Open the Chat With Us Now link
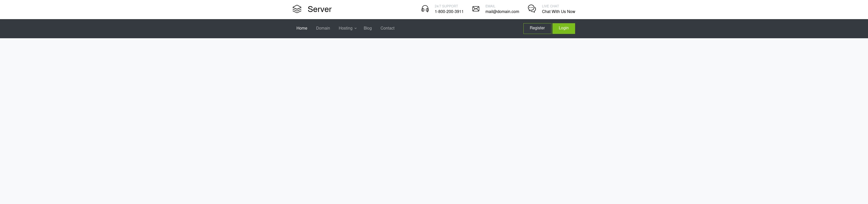 pos(558,12)
